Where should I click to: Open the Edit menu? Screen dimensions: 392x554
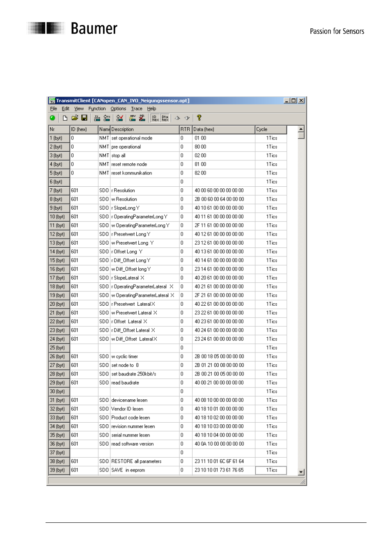[66, 109]
